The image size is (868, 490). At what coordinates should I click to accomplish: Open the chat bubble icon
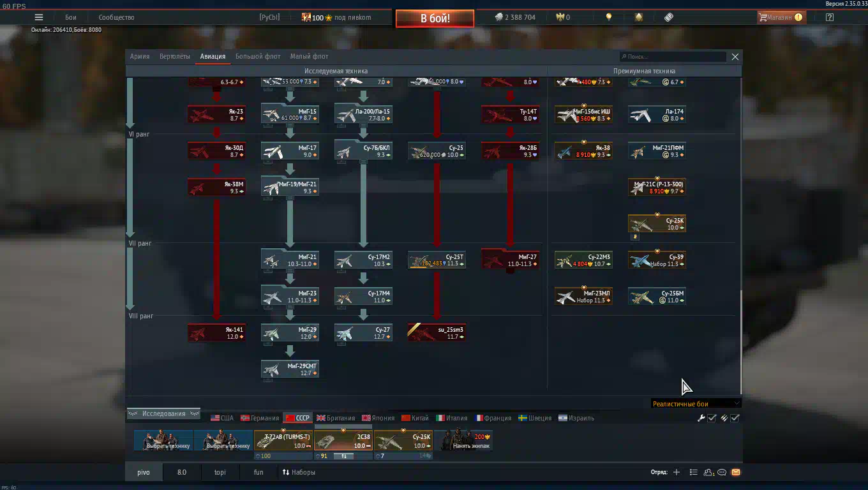722,472
